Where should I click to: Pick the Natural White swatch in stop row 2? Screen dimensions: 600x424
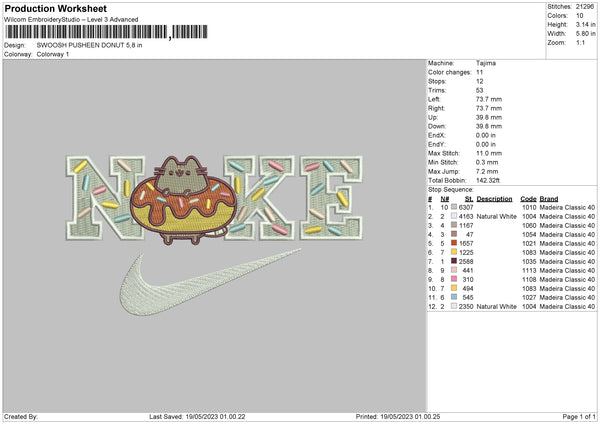coord(454,216)
